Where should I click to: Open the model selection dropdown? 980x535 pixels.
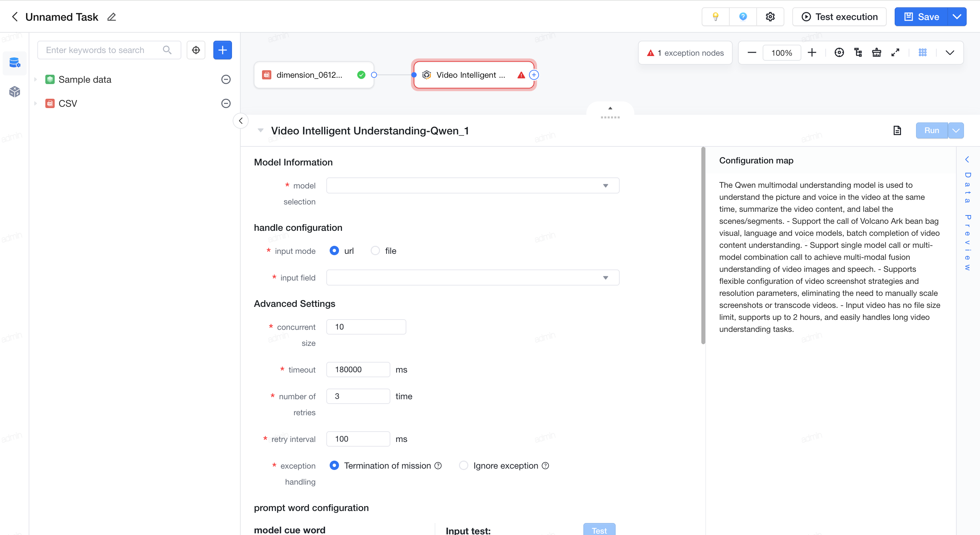[x=473, y=185]
